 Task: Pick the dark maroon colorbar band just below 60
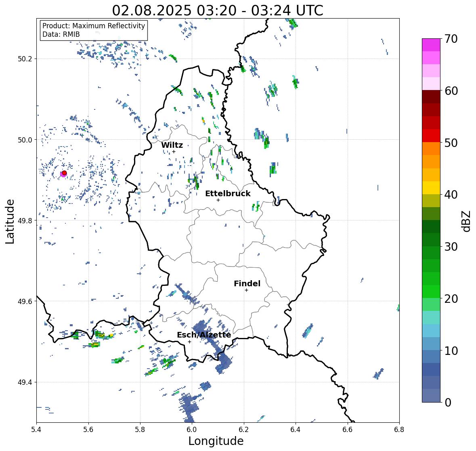[431, 97]
